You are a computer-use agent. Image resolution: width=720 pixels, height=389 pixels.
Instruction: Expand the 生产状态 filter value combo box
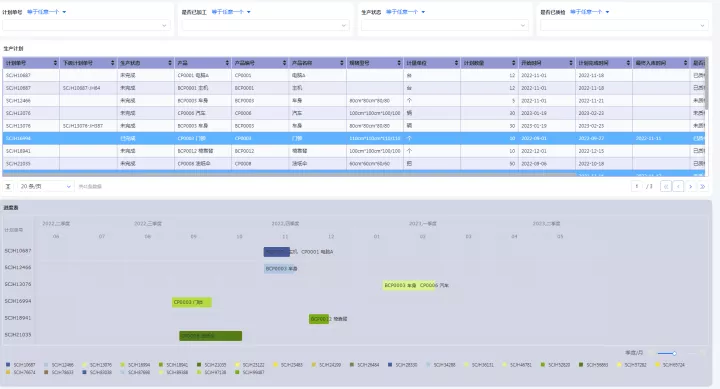(x=444, y=25)
